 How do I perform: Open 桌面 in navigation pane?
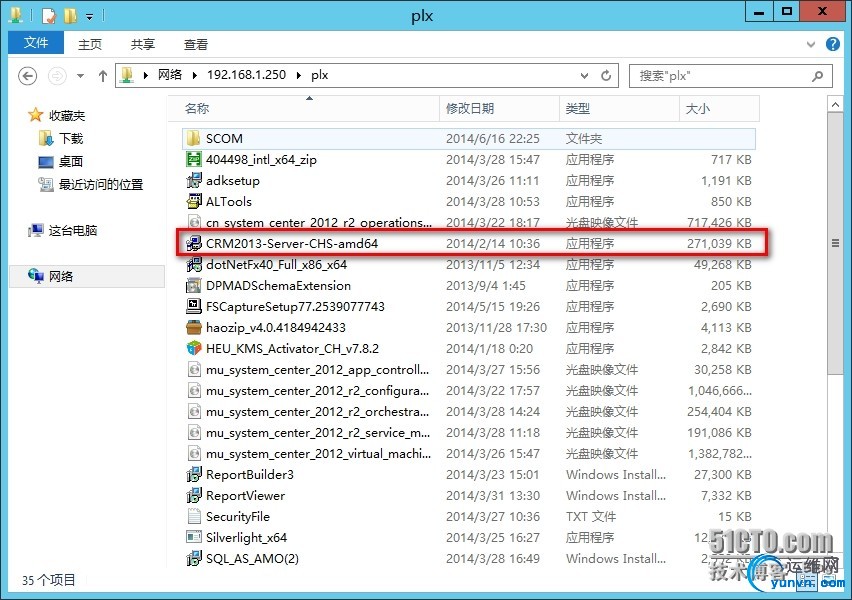click(71, 161)
